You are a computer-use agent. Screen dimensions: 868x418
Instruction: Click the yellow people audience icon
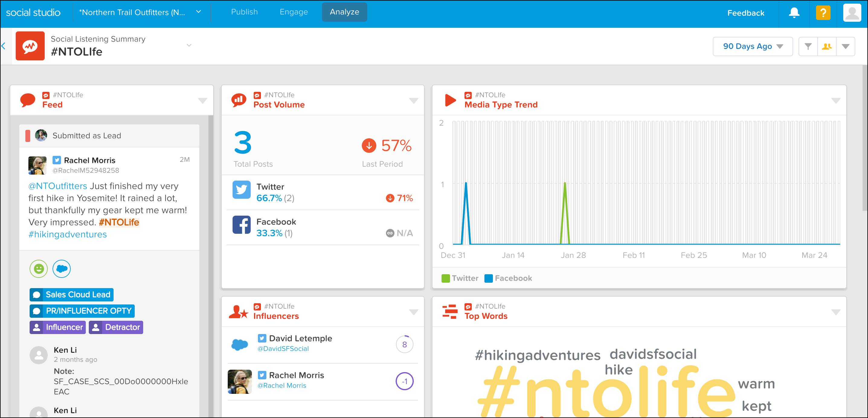tap(827, 46)
